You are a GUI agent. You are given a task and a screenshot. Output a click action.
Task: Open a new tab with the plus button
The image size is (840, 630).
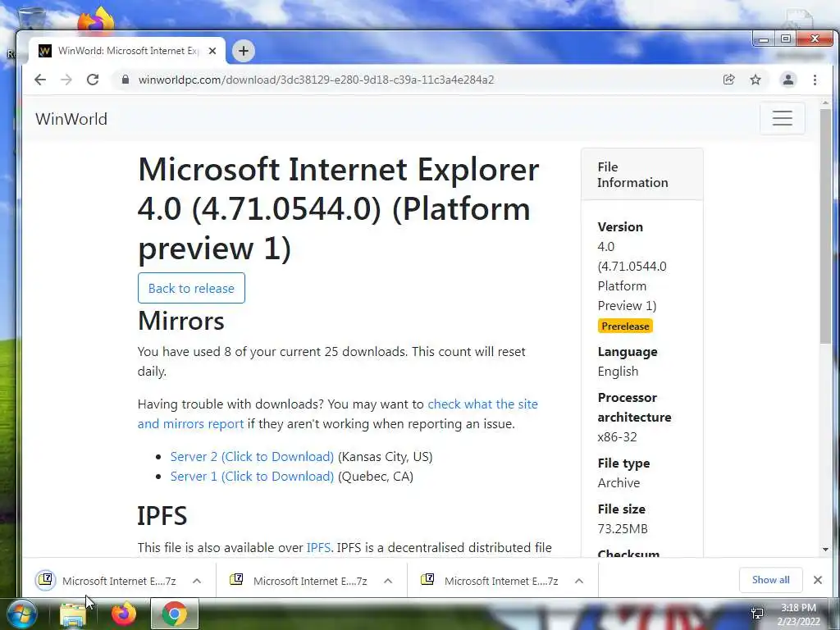(x=244, y=51)
